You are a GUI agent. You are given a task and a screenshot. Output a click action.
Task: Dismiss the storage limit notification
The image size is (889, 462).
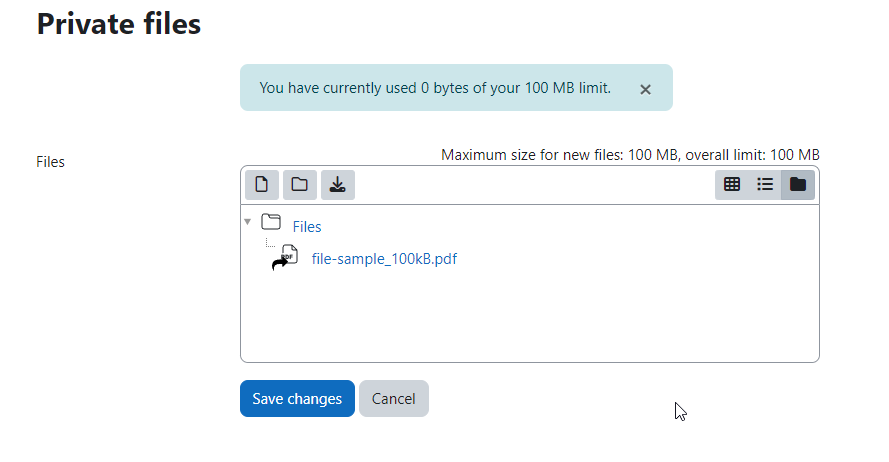click(x=645, y=90)
